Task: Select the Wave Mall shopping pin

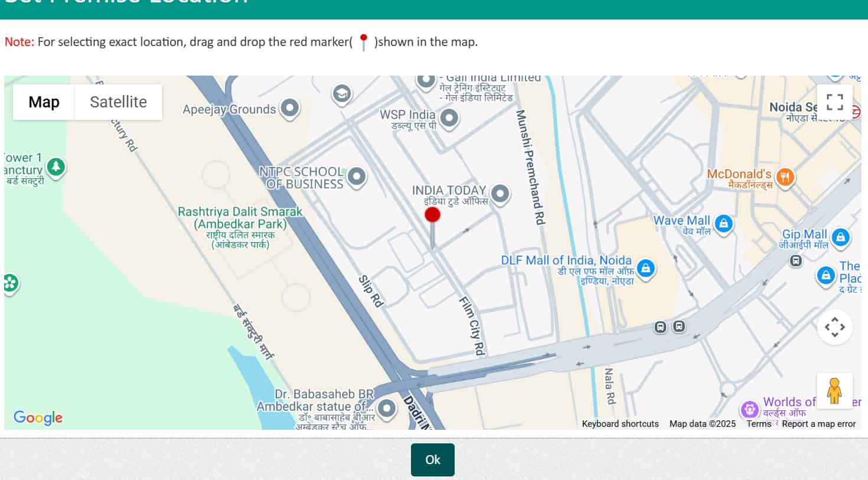Action: tap(723, 224)
